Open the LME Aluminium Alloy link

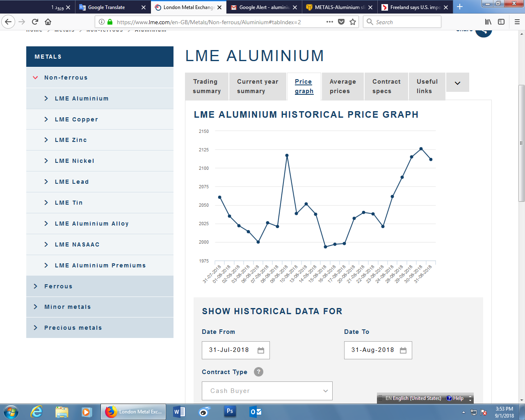pos(92,224)
